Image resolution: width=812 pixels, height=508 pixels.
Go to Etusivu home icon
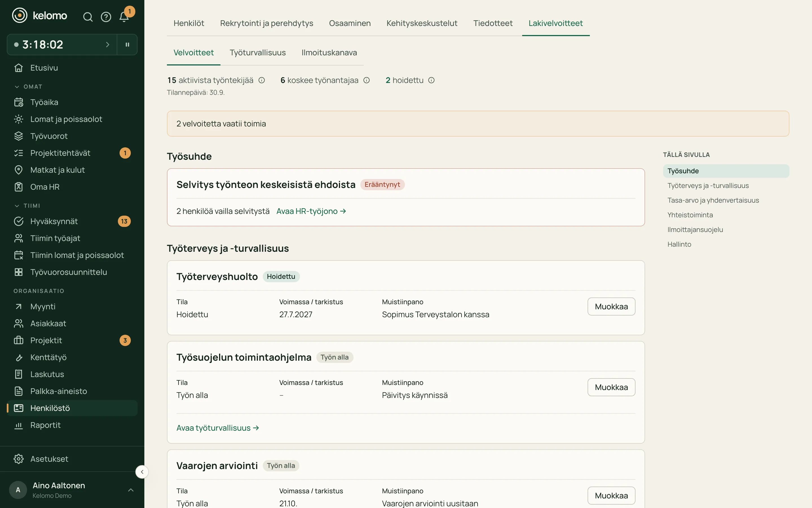[19, 68]
